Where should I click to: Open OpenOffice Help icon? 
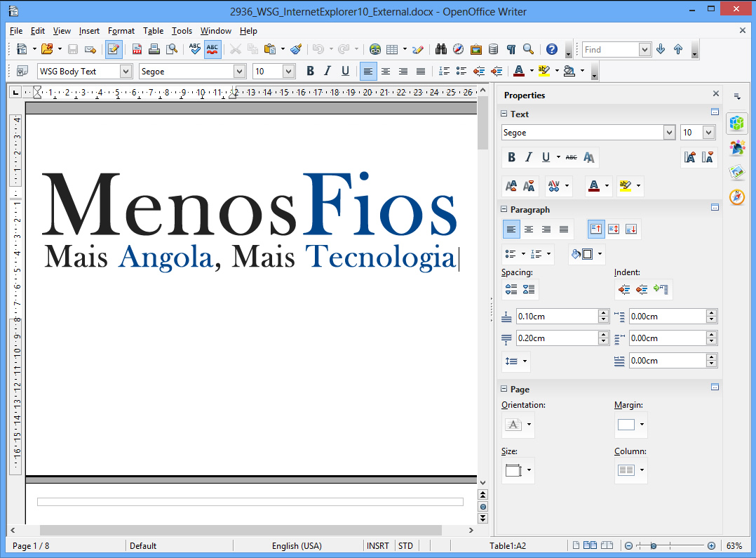(x=551, y=49)
